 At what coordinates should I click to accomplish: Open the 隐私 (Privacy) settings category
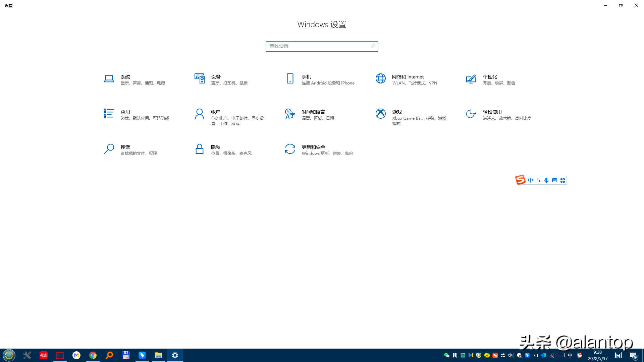(223, 150)
